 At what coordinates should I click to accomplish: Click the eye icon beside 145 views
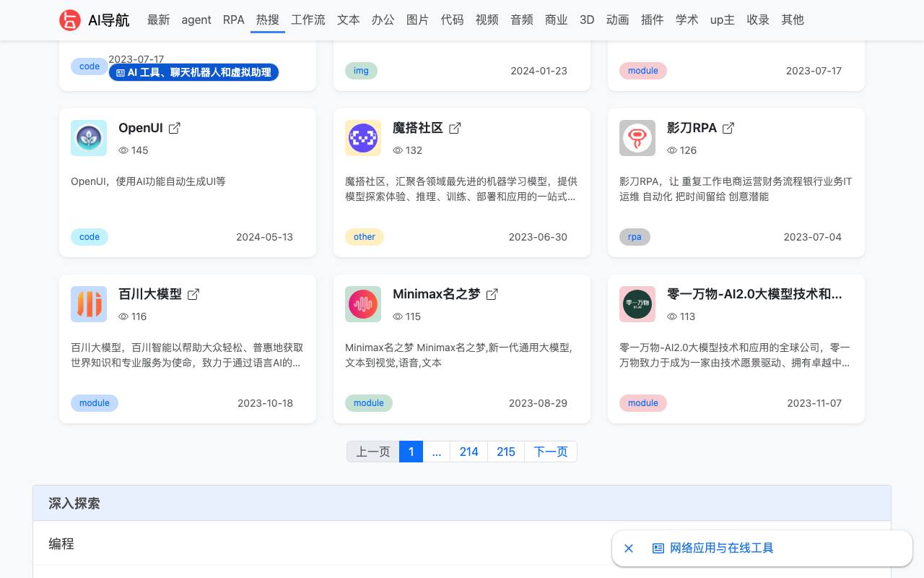click(123, 150)
